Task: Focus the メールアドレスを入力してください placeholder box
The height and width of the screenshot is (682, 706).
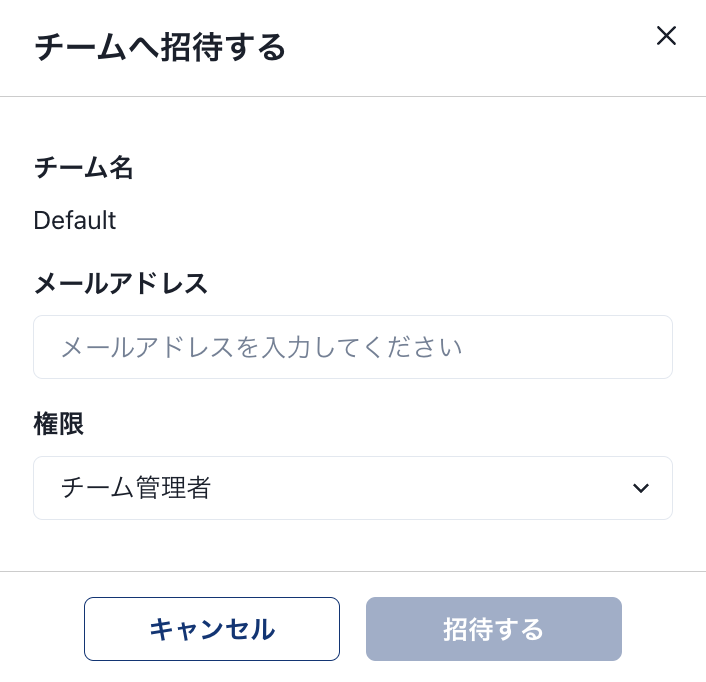Action: tap(353, 347)
